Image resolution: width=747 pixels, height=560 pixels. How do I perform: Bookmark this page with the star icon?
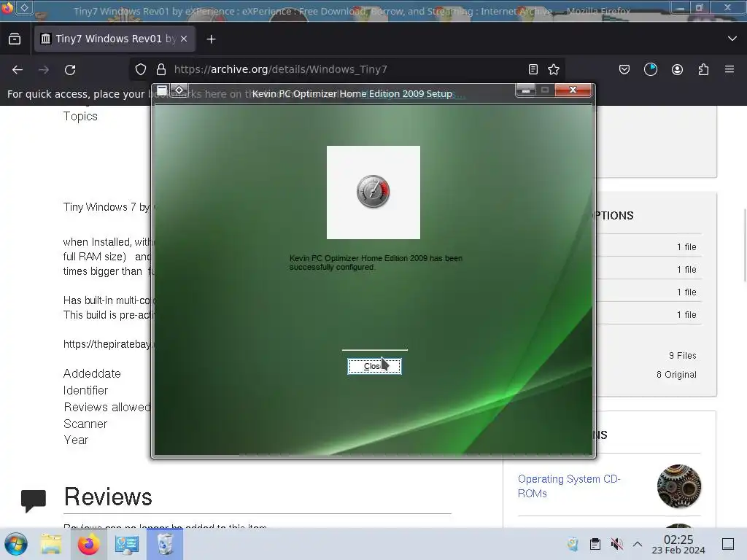pyautogui.click(x=554, y=69)
